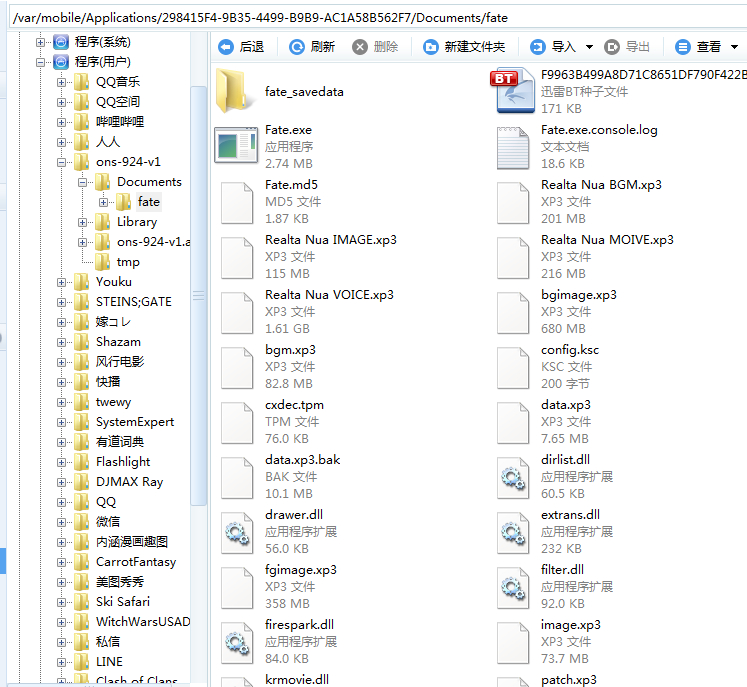The height and width of the screenshot is (687, 747).
Task: Expand the Youku tree node
Action: click(x=61, y=282)
